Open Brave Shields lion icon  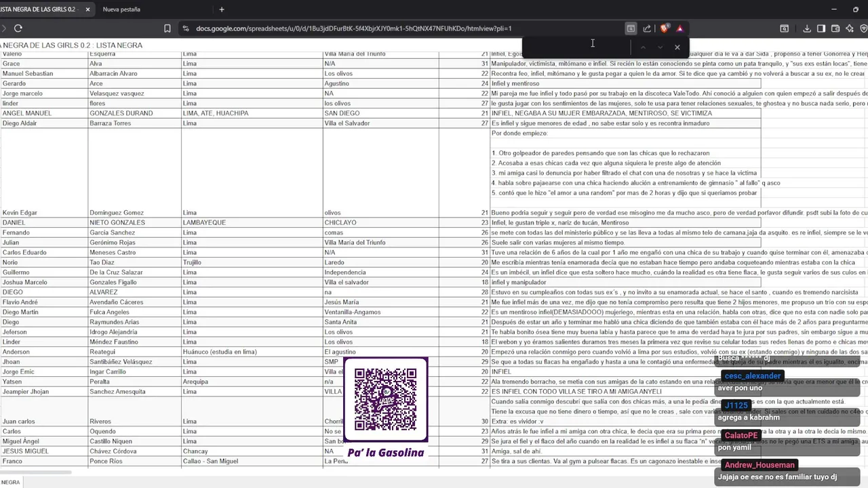point(665,28)
